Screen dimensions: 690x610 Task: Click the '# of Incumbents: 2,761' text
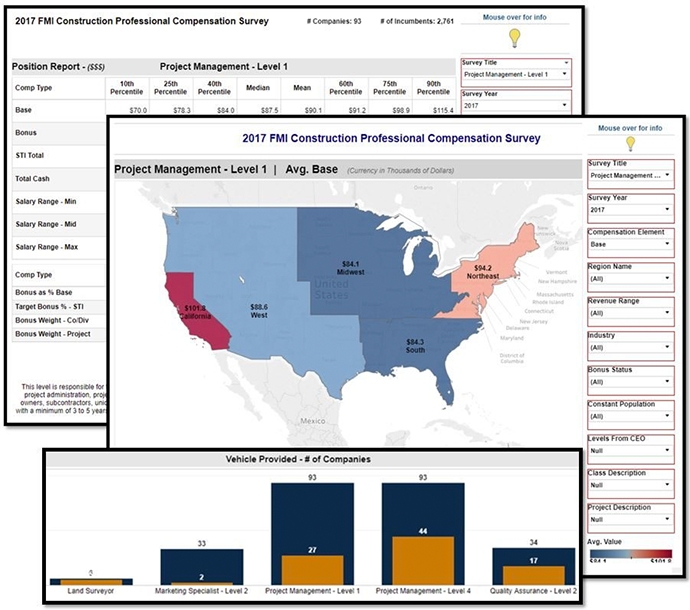417,21
